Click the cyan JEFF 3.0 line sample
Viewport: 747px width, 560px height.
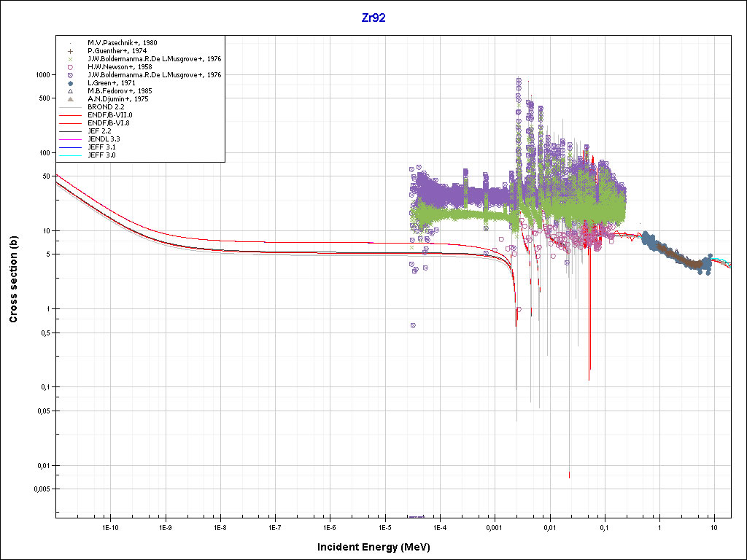pyautogui.click(x=71, y=155)
